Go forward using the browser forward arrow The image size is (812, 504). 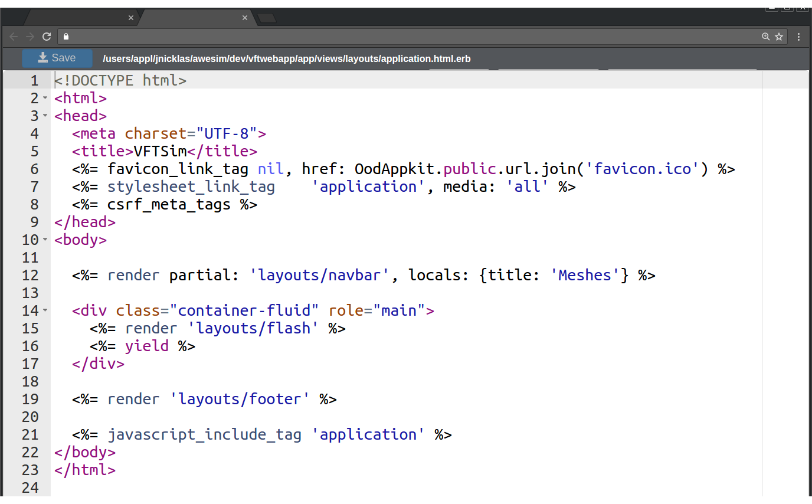coord(30,37)
